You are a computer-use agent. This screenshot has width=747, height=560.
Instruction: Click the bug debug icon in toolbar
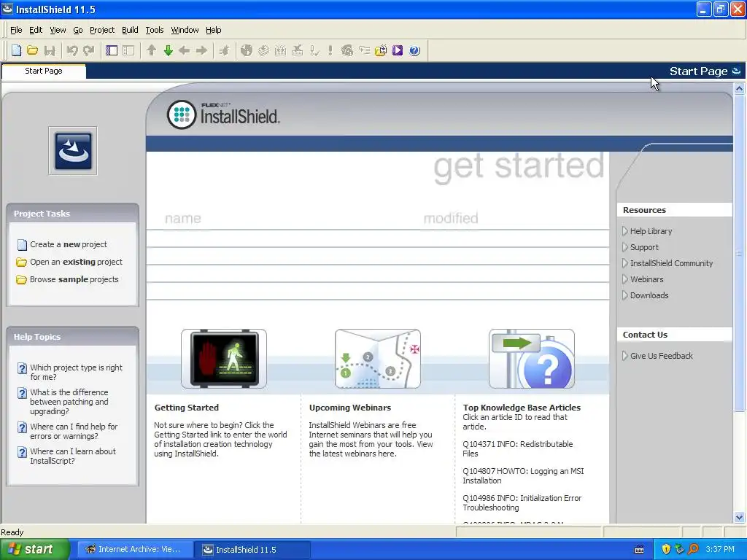click(x=225, y=50)
